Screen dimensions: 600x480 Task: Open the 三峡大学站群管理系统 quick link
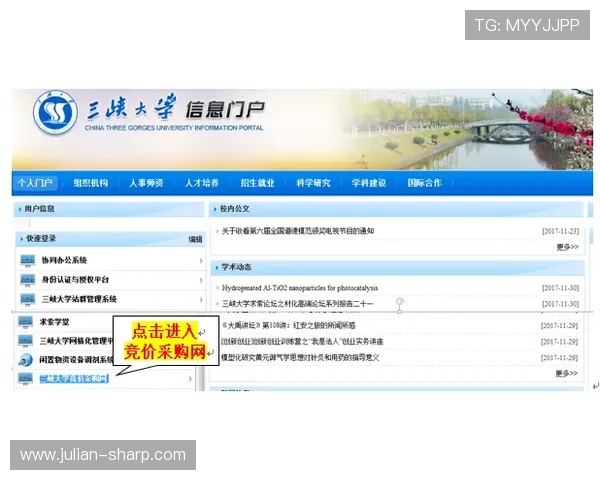coord(79,299)
